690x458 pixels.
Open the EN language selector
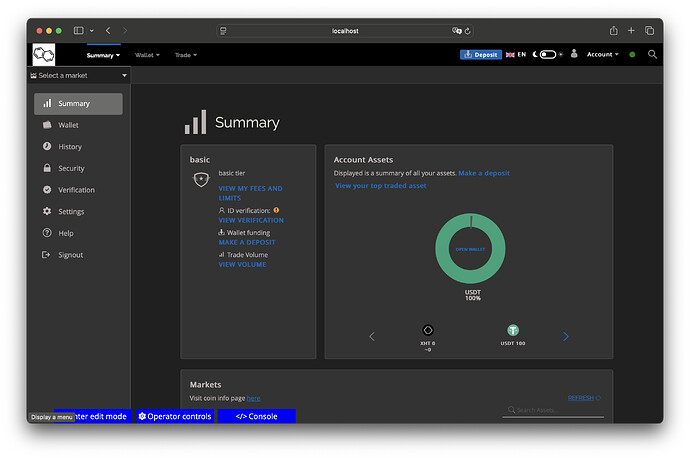coord(516,54)
